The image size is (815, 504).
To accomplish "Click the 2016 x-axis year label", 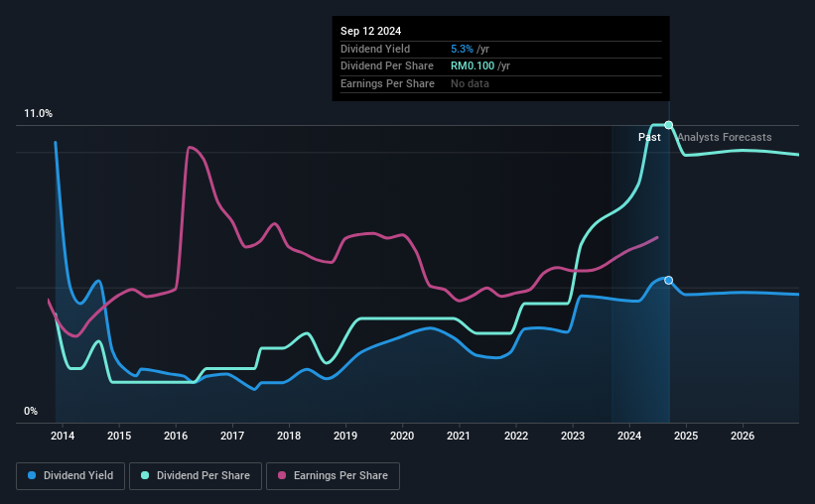I will click(x=176, y=436).
